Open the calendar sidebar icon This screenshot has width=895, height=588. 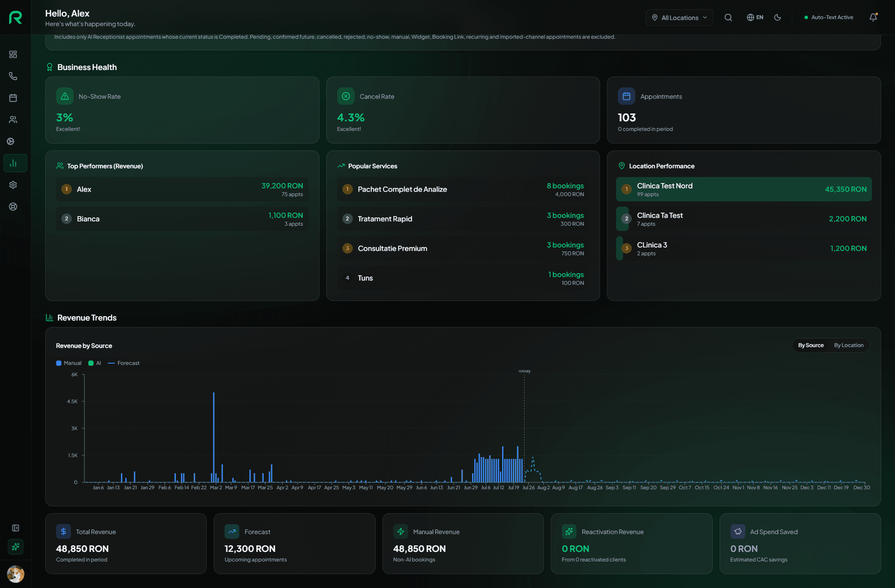click(13, 98)
